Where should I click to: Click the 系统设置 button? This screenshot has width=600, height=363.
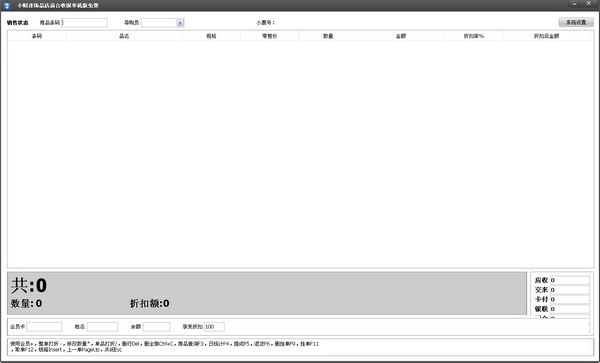576,22
